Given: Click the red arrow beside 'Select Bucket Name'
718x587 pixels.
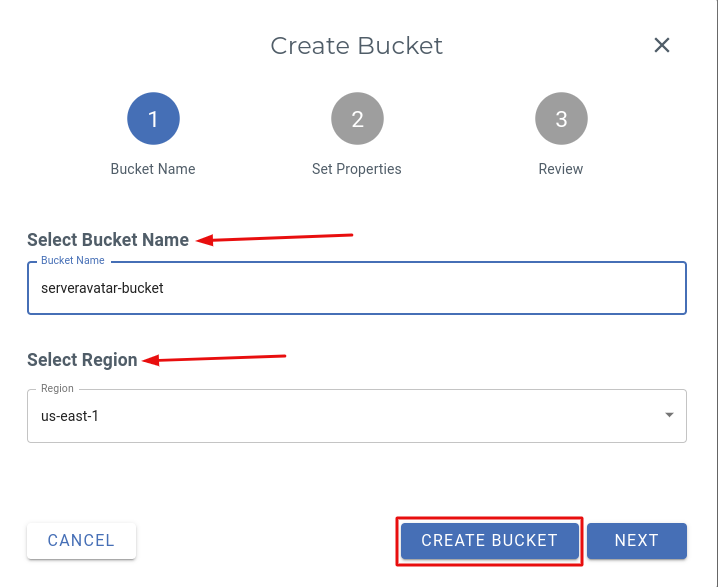Looking at the screenshot, I should pos(275,238).
